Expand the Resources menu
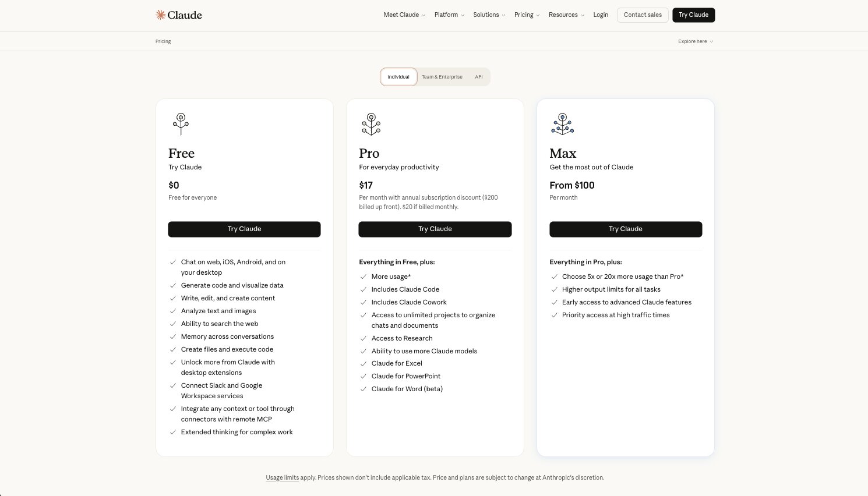Image resolution: width=868 pixels, height=496 pixels. [566, 15]
